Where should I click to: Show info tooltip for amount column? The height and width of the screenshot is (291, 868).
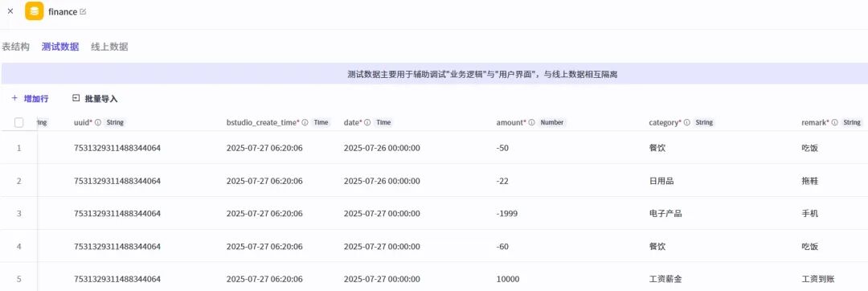(x=531, y=123)
